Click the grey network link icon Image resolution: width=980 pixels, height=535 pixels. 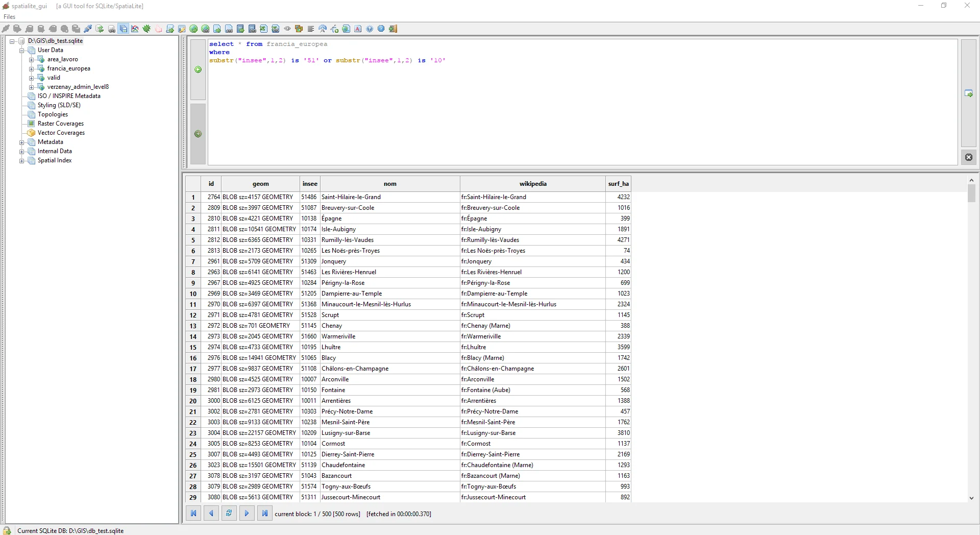coord(287,29)
